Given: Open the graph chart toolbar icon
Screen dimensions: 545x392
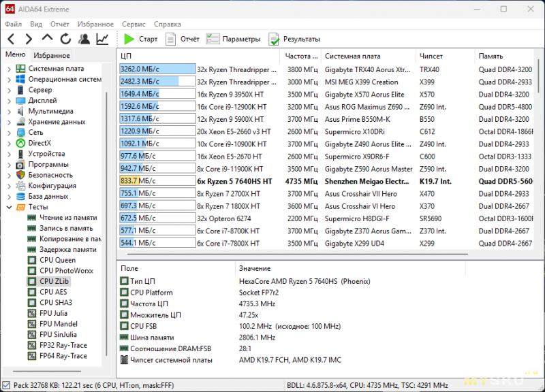Looking at the screenshot, I should (x=102, y=39).
